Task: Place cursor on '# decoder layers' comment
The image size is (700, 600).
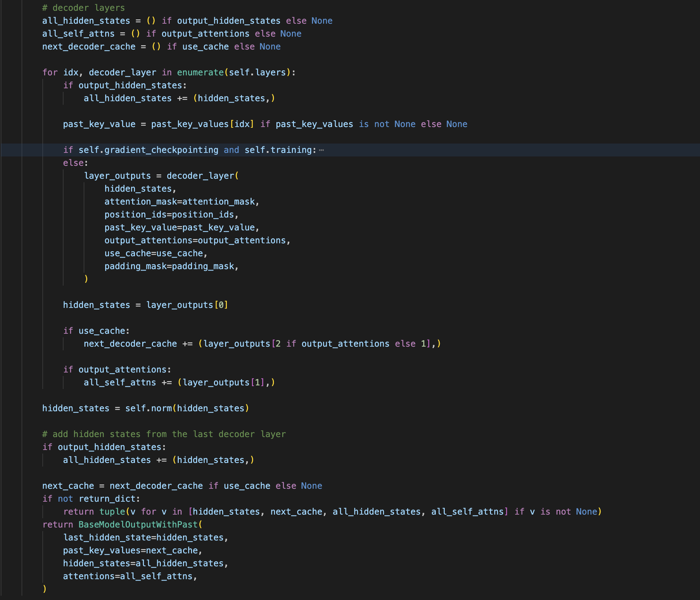Action: [x=83, y=8]
